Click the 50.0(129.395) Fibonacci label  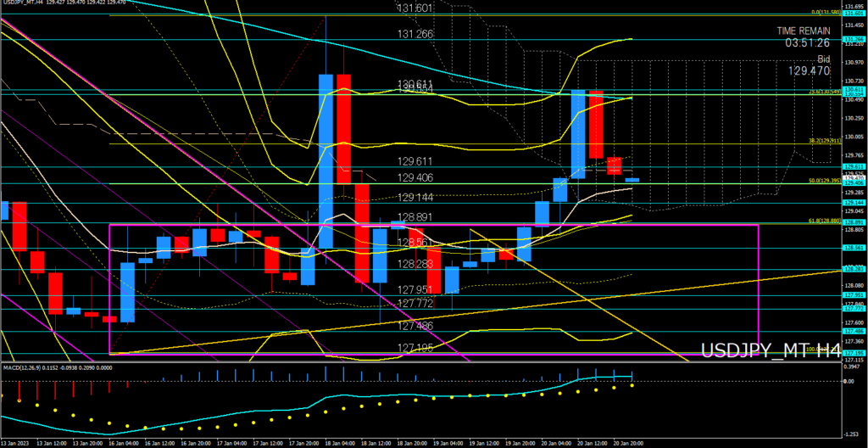coord(826,181)
